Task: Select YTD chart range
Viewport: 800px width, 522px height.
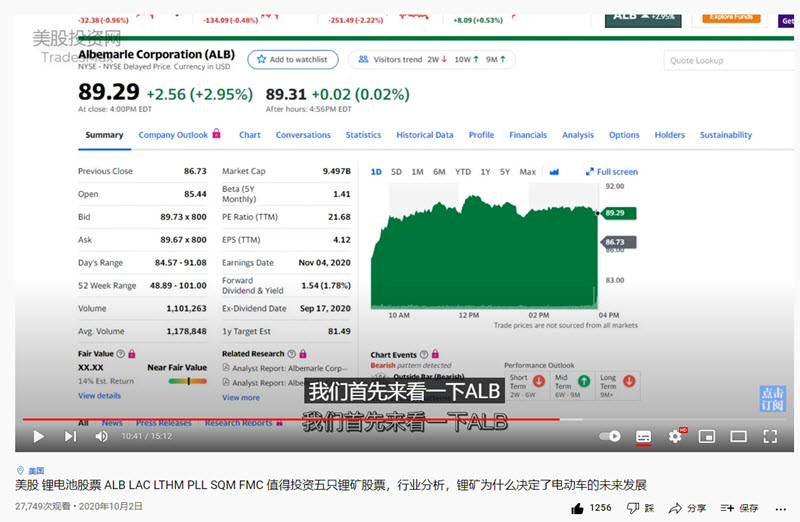Action: pyautogui.click(x=463, y=172)
